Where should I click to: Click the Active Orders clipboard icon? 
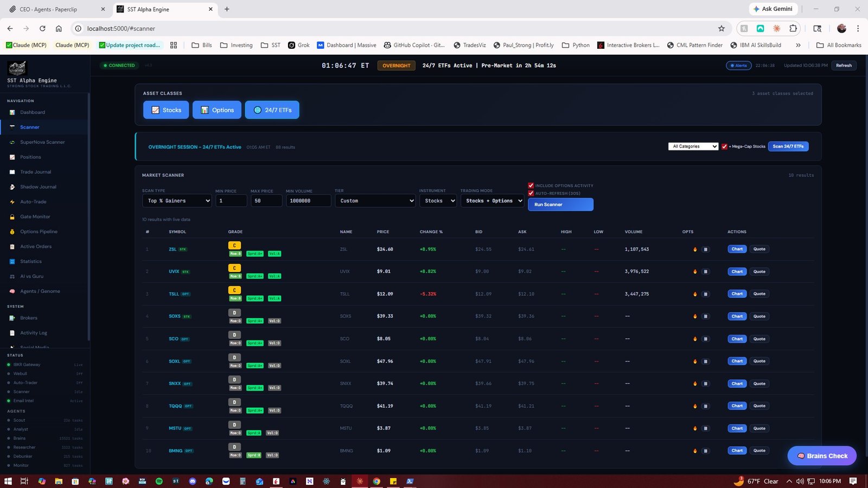[12, 247]
